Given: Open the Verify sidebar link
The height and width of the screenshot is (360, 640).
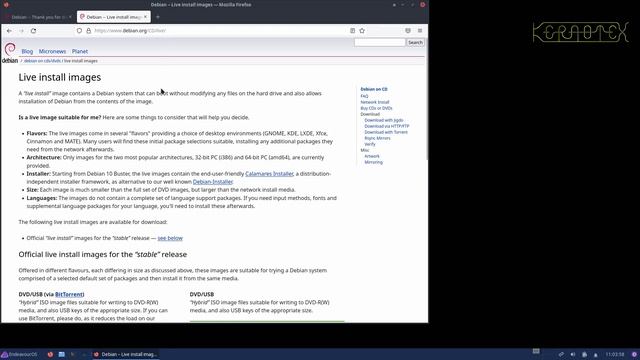Looking at the screenshot, I should click(x=370, y=144).
